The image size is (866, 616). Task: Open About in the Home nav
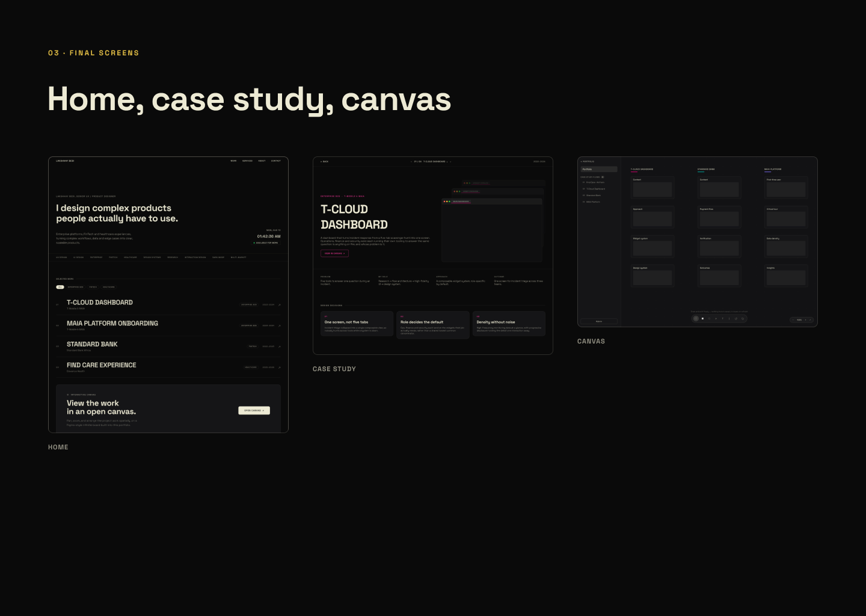[262, 161]
